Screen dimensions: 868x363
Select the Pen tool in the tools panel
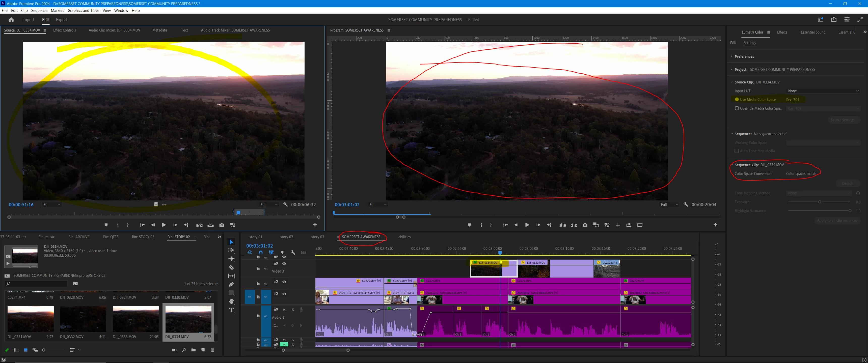pos(231,284)
